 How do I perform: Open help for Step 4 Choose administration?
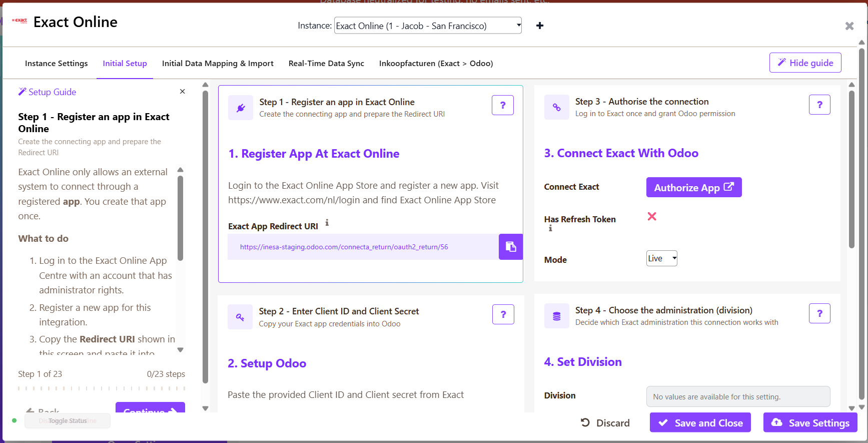click(x=819, y=313)
